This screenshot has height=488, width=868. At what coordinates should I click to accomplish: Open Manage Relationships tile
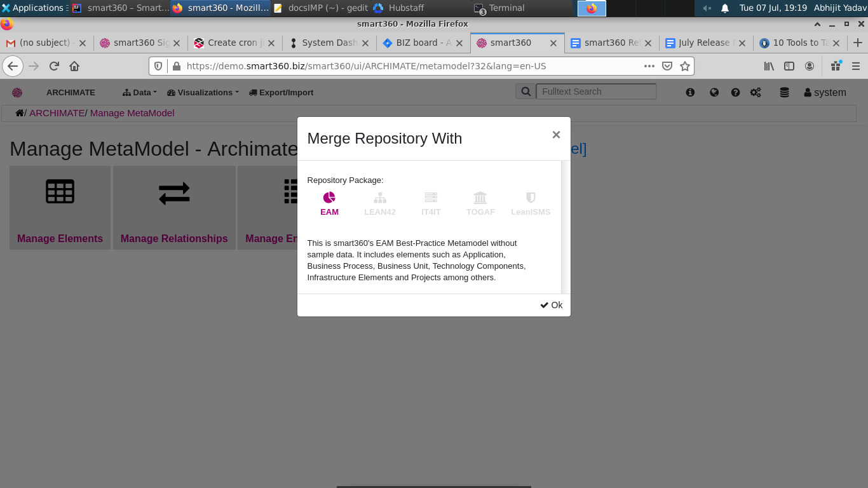(x=174, y=208)
